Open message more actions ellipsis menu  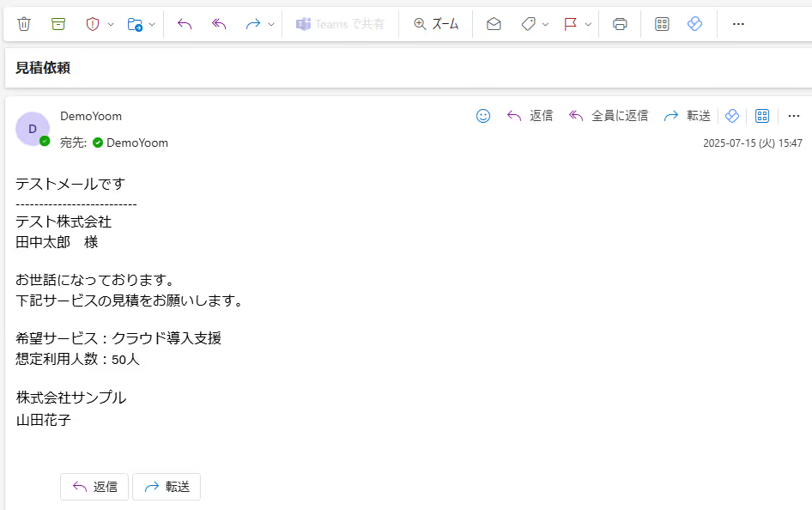[x=793, y=116]
